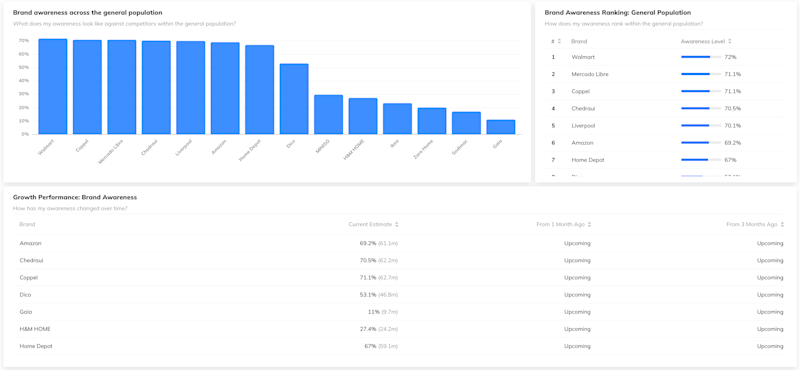
Task: Click Gaia row in growth table
Action: click(x=399, y=312)
